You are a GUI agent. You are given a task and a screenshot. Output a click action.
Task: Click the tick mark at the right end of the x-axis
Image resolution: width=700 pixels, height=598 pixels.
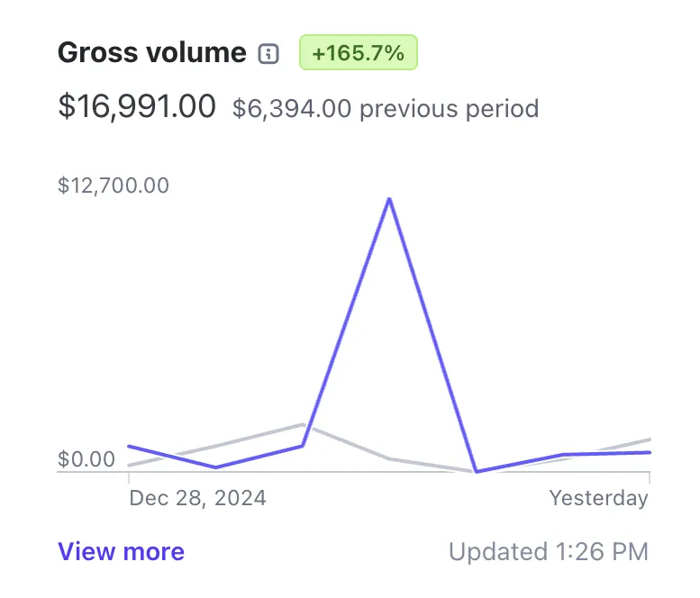coord(650,477)
